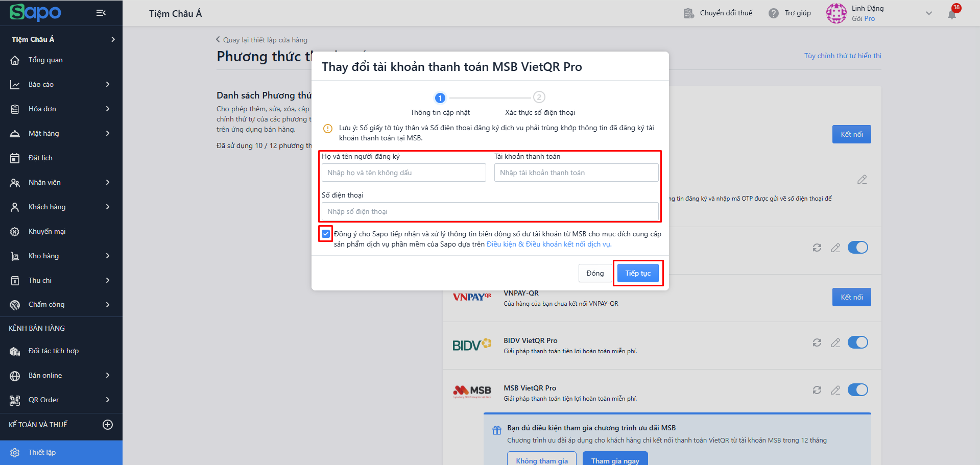Expand the Kho hàng submenu chevron
Image resolution: width=980 pixels, height=465 pixels.
tap(108, 256)
